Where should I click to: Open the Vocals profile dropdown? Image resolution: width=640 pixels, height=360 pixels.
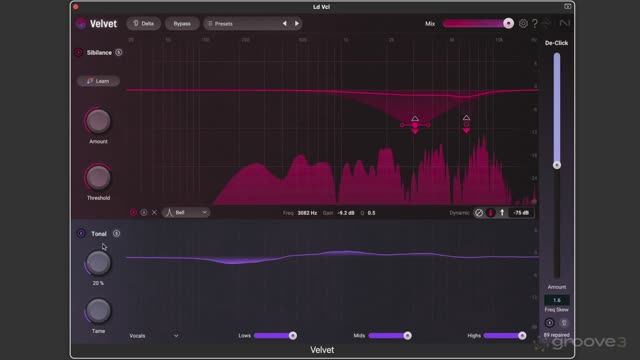point(154,336)
